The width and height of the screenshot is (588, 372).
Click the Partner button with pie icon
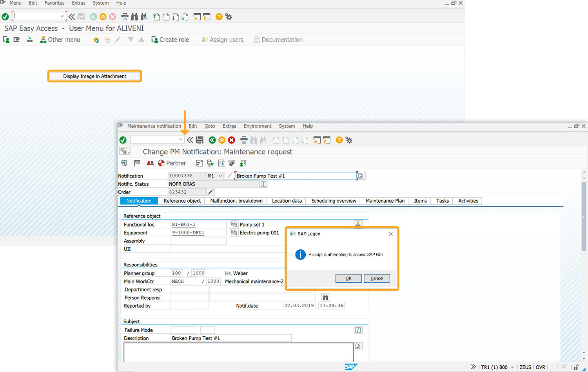pos(172,163)
